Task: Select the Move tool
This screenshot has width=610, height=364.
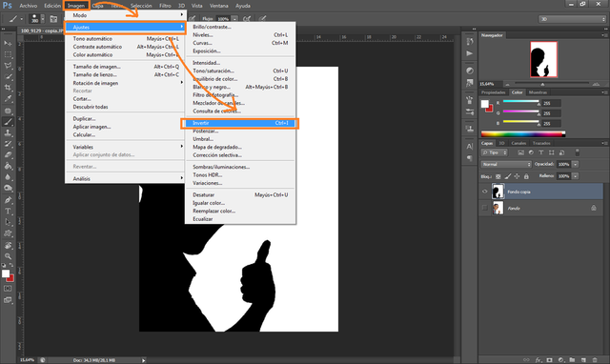Action: pyautogui.click(x=8, y=43)
